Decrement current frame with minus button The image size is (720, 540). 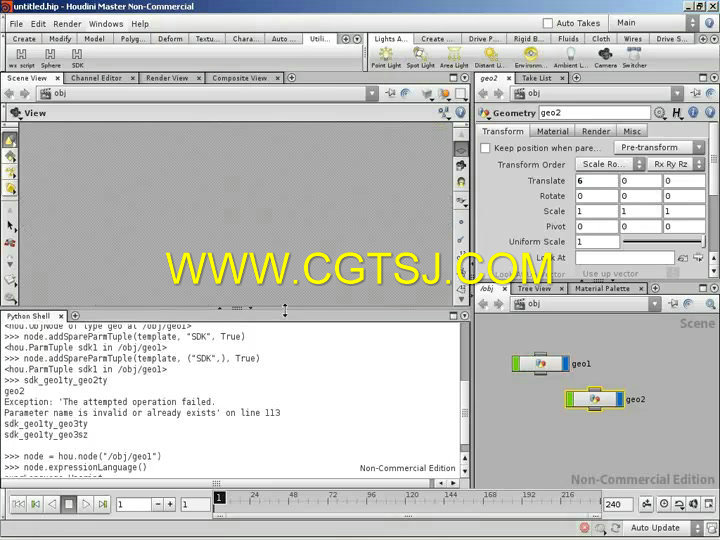pyautogui.click(x=158, y=504)
